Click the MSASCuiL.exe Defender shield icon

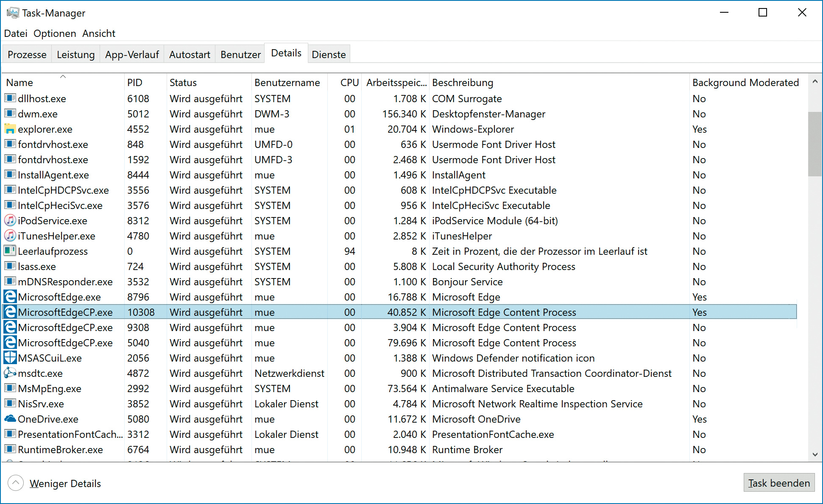10,358
